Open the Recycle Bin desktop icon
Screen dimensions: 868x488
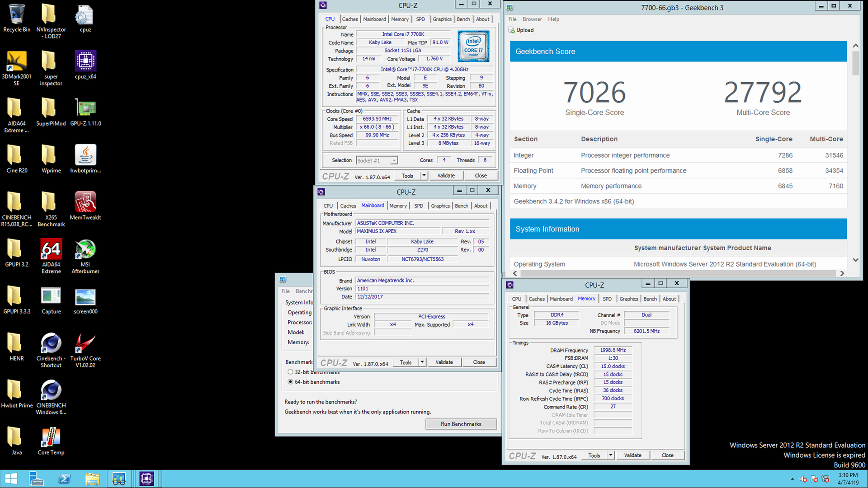[x=17, y=18]
